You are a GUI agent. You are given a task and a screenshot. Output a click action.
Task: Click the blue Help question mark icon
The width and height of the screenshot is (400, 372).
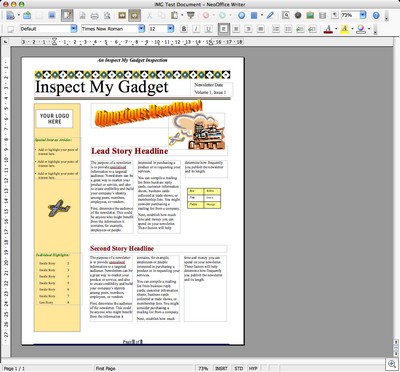(376, 15)
